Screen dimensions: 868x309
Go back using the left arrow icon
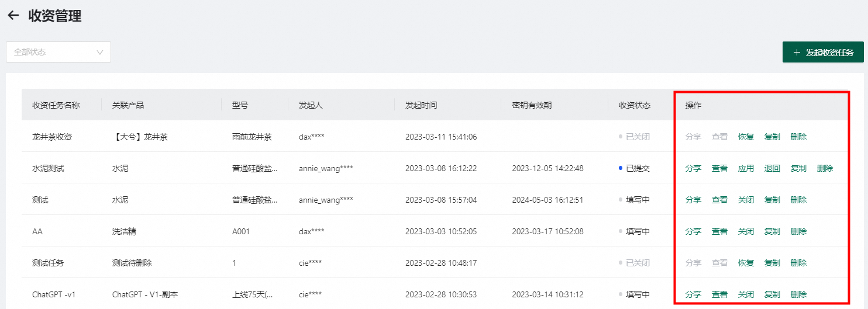pos(13,16)
